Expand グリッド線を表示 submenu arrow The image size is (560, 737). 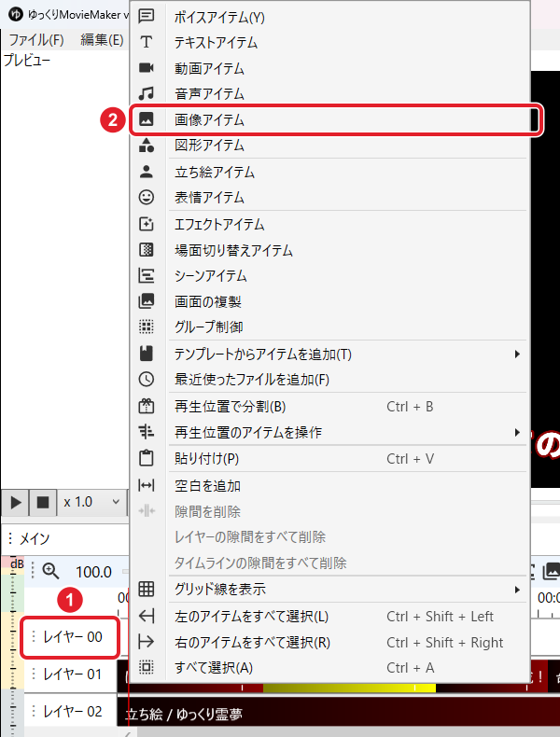[x=517, y=589]
